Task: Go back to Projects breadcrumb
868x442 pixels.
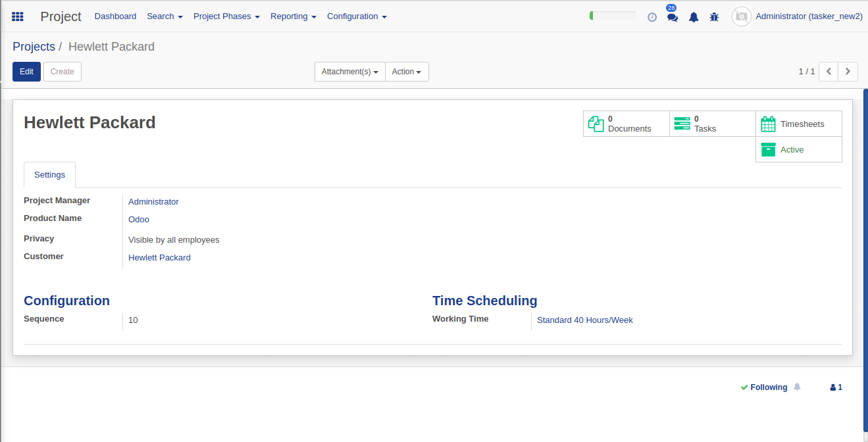Action: pos(34,47)
